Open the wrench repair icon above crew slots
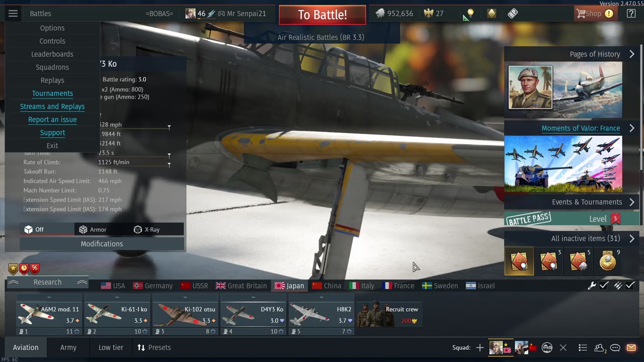Screen dimensions: 644x362 (592, 286)
